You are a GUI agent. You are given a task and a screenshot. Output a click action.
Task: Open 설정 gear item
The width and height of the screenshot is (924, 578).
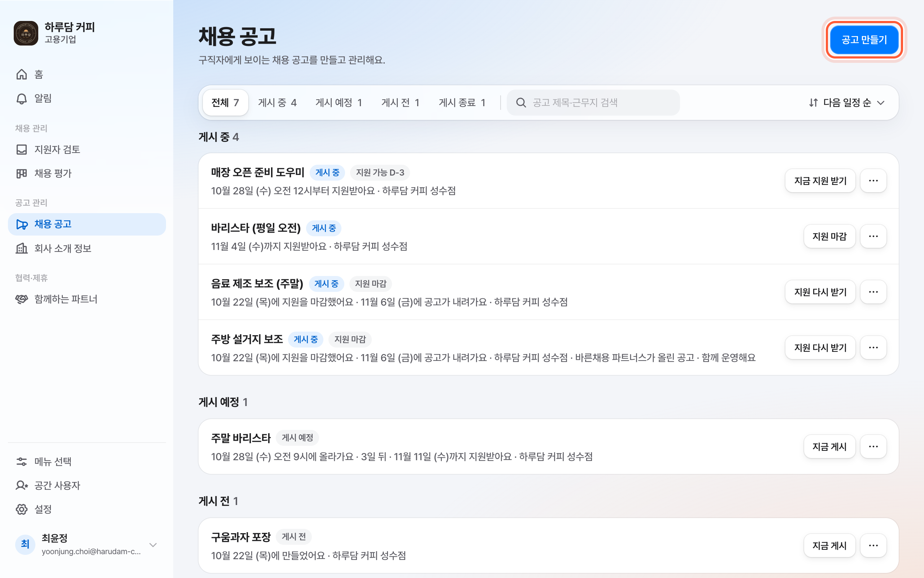(x=87, y=509)
